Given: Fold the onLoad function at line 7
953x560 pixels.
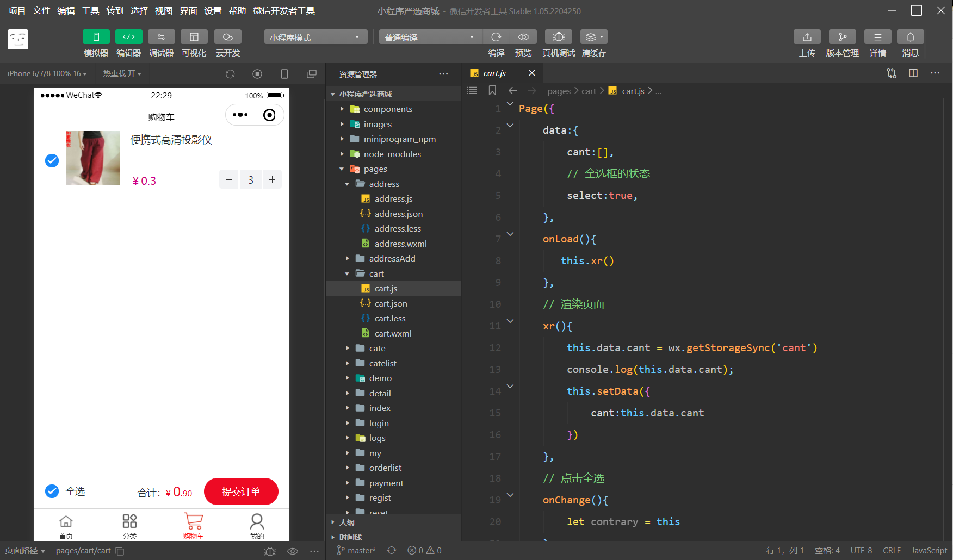Looking at the screenshot, I should tap(510, 234).
